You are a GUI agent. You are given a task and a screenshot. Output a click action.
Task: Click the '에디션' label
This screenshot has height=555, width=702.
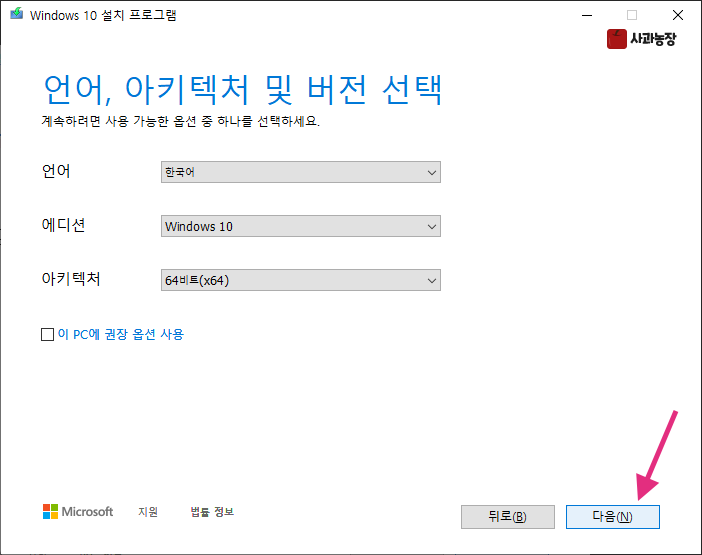point(63,225)
